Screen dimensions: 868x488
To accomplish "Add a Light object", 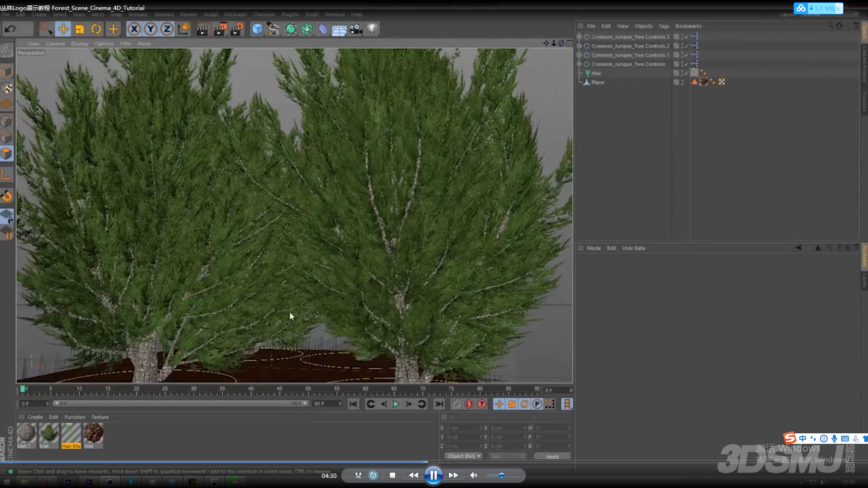I will 372,29.
